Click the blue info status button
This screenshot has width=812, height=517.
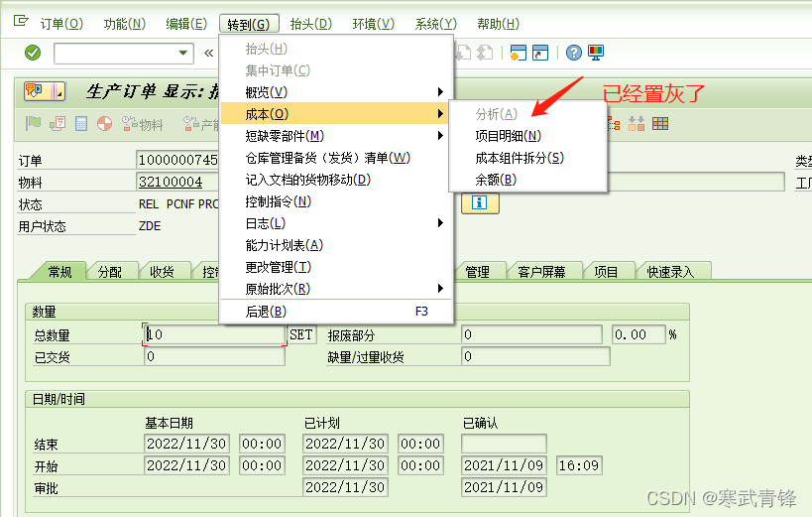pyautogui.click(x=480, y=202)
